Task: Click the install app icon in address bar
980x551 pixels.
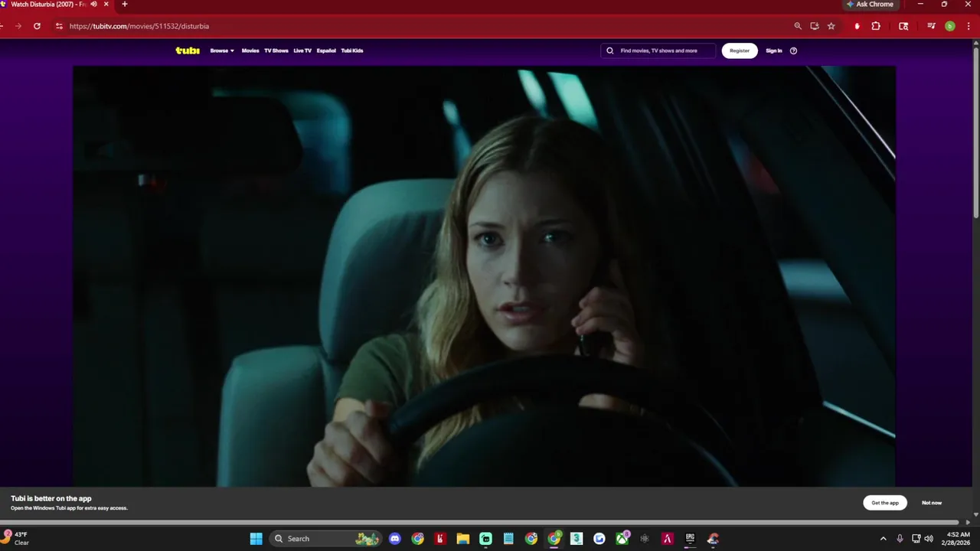Action: tap(815, 26)
